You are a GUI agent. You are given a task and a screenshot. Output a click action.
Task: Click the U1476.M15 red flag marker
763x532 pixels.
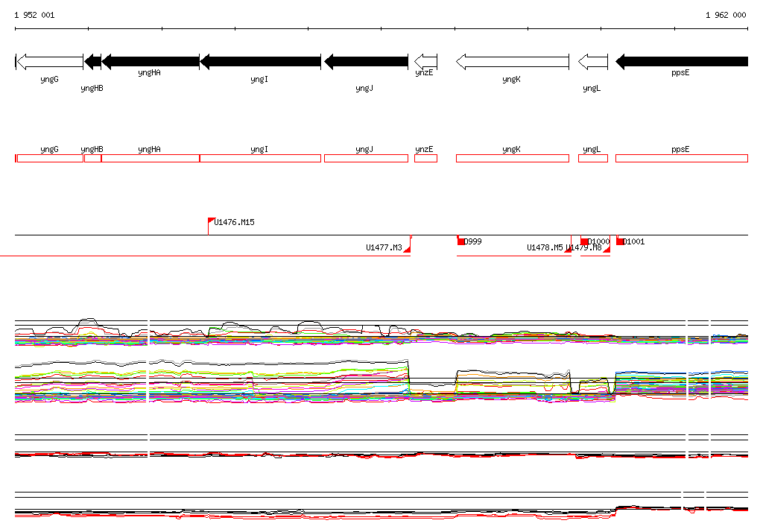(x=211, y=221)
